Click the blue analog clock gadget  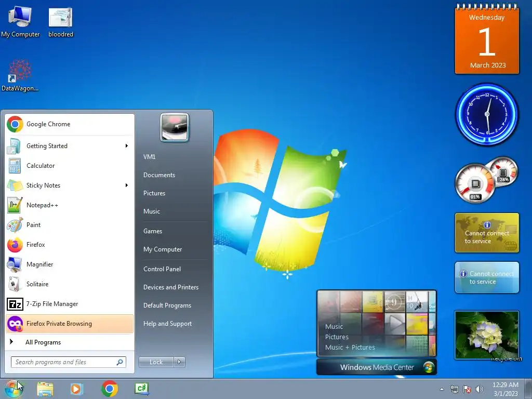pyautogui.click(x=487, y=114)
